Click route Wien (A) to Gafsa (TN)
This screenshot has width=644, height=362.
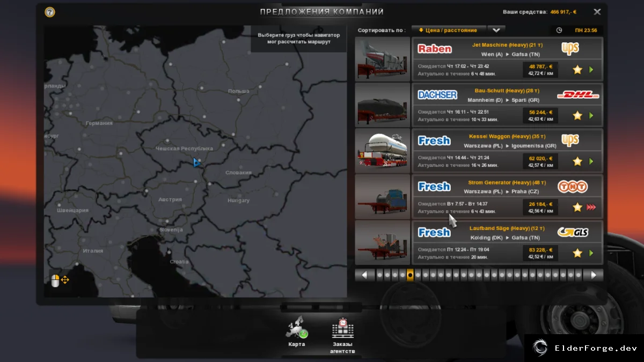(510, 54)
